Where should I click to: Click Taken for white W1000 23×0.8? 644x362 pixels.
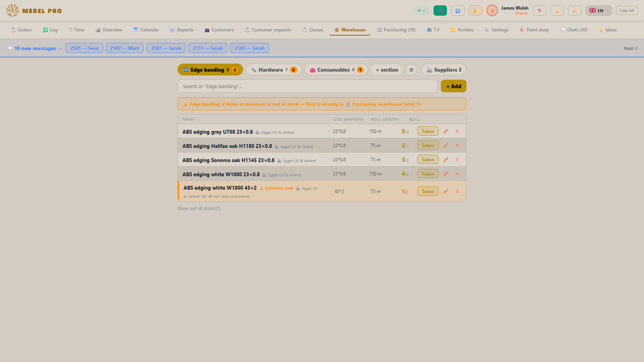point(428,174)
